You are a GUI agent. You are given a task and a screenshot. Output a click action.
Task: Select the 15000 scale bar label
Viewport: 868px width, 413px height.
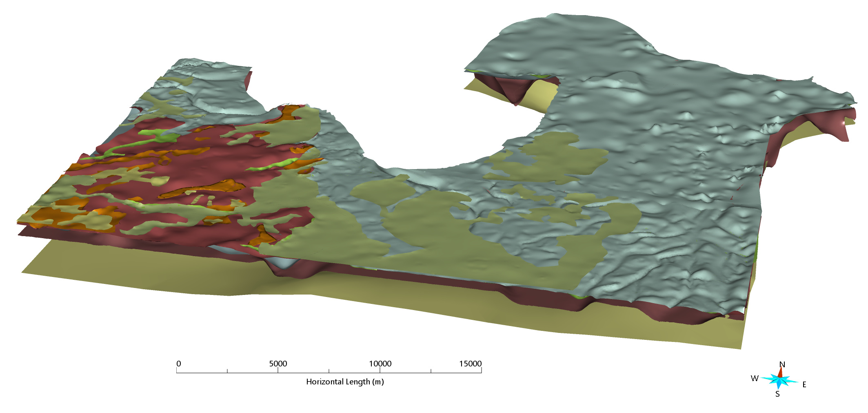tap(470, 364)
